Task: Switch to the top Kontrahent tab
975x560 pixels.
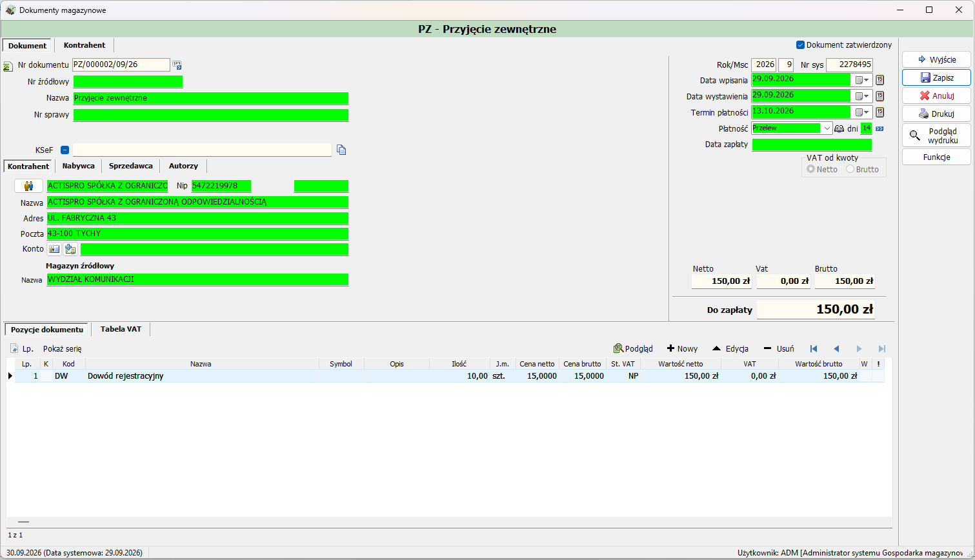Action: tap(85, 45)
